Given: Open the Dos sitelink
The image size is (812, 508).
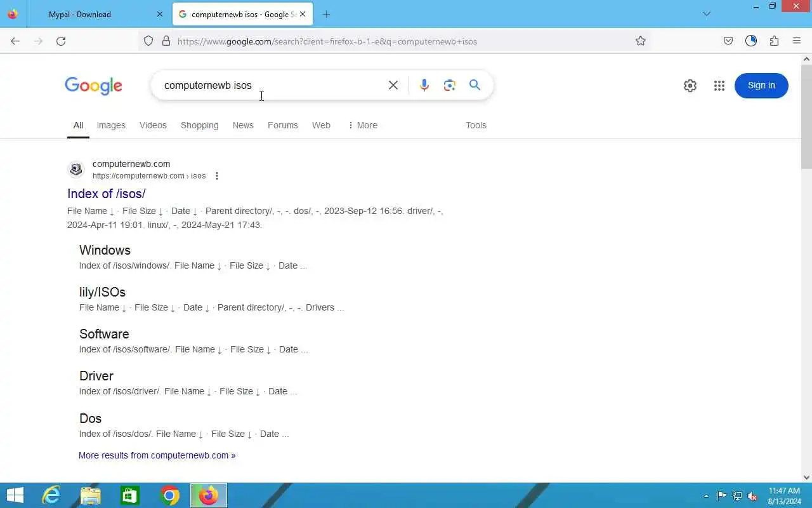Looking at the screenshot, I should coord(90,418).
